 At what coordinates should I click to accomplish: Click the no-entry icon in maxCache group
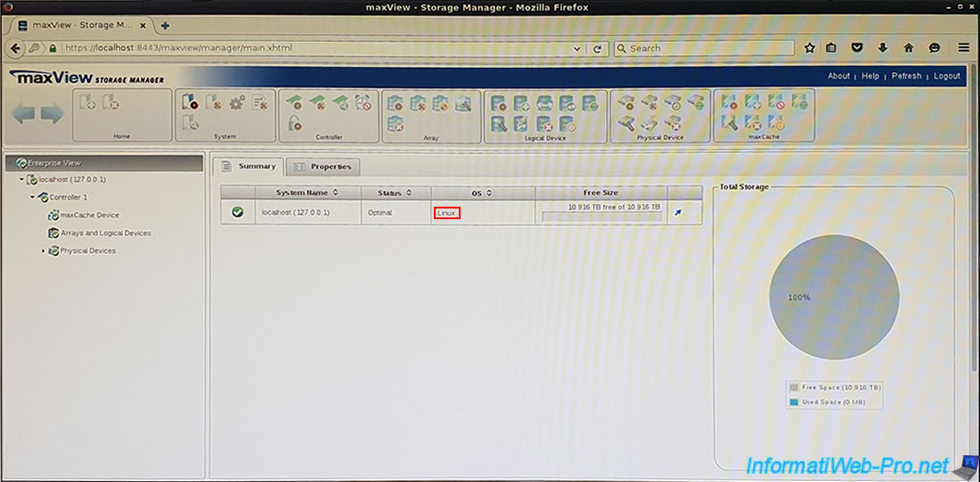coord(776,103)
